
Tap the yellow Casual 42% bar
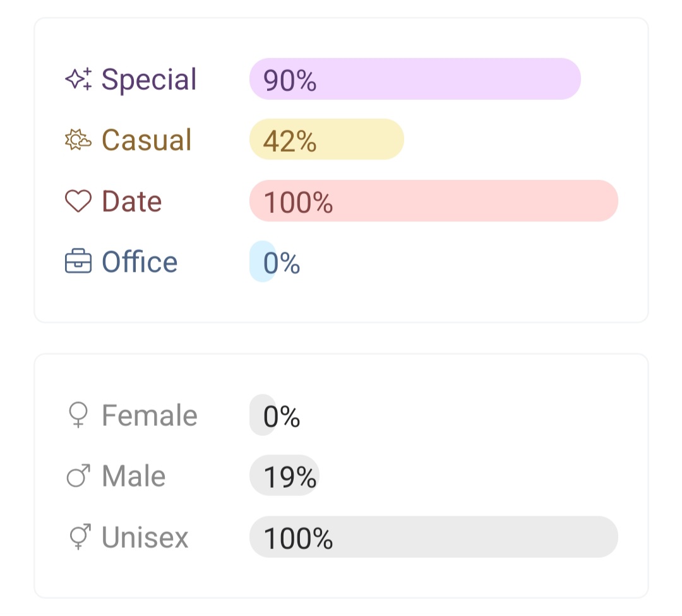tap(326, 140)
